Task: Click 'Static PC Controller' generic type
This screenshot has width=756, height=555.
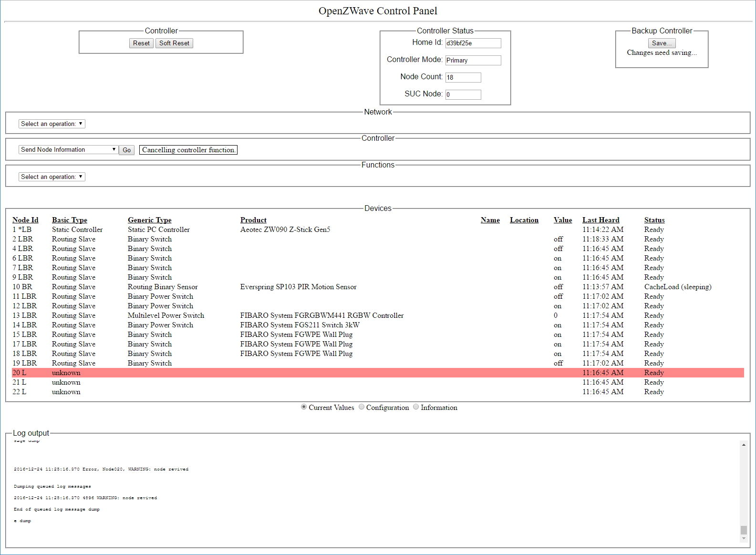Action: (159, 230)
